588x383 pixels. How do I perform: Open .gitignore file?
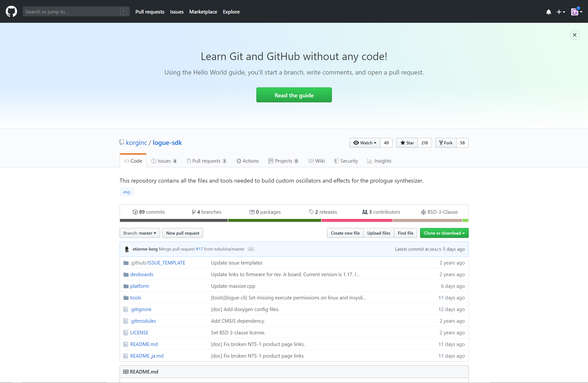(x=141, y=309)
